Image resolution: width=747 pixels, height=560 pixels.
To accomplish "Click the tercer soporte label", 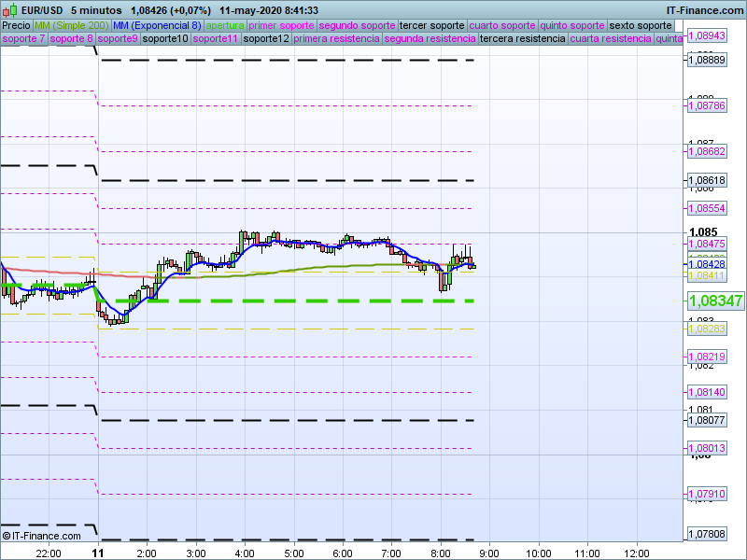I will [x=430, y=25].
